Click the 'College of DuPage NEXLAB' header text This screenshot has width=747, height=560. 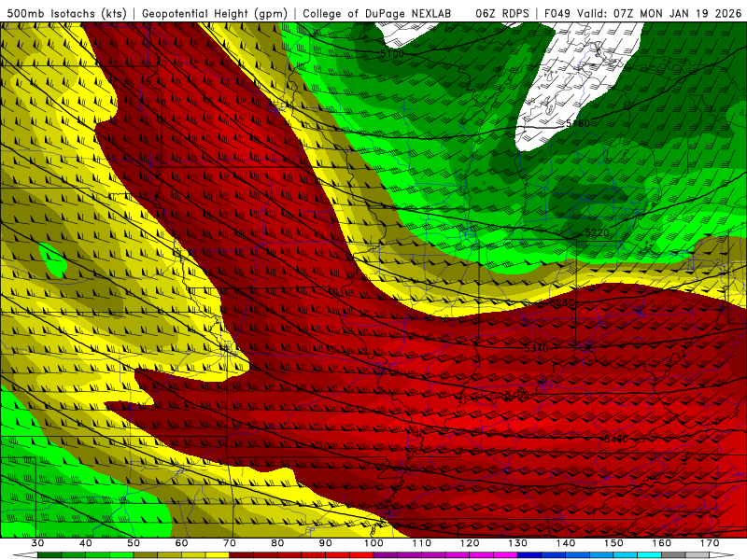coord(377,14)
